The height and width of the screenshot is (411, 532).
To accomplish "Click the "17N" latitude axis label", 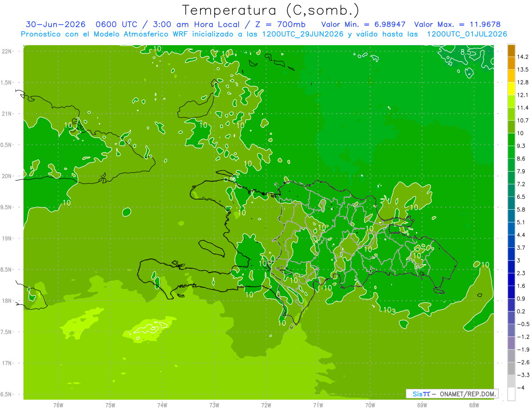I will pyautogui.click(x=7, y=363).
